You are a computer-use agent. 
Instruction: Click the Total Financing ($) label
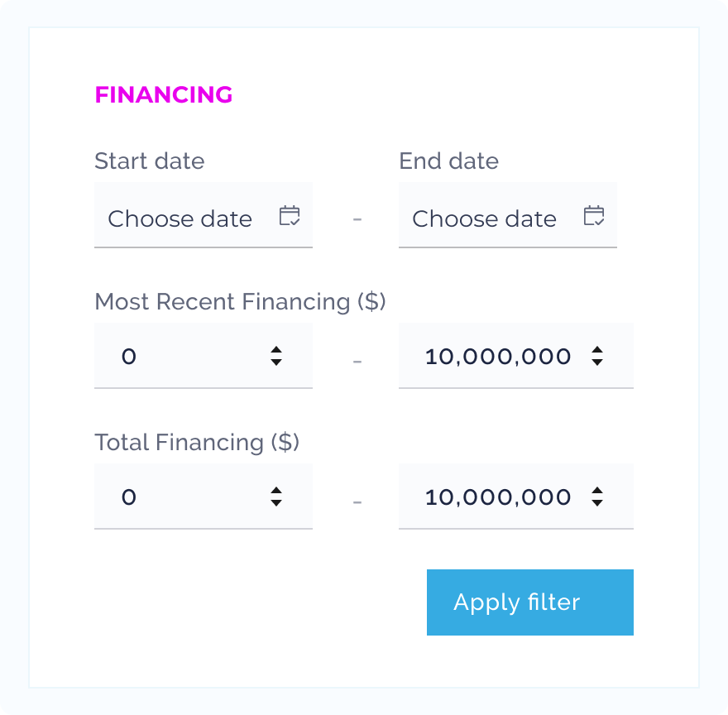(197, 443)
